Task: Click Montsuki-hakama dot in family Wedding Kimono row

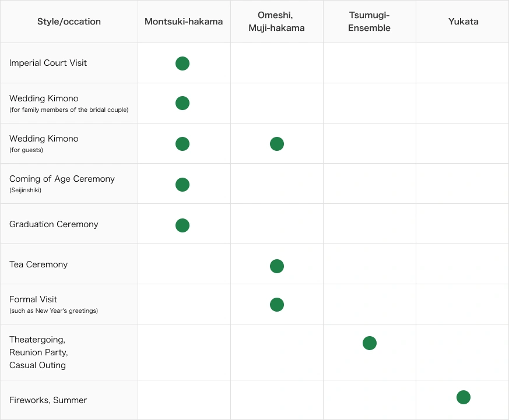Action: pyautogui.click(x=182, y=103)
